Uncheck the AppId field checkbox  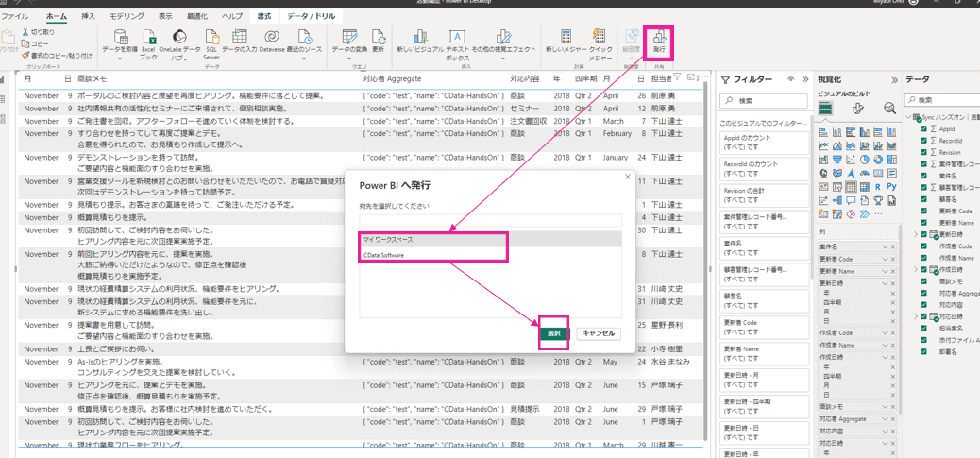click(x=923, y=128)
